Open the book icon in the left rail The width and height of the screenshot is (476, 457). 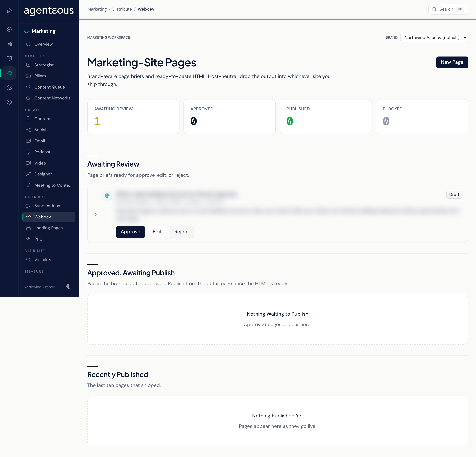point(9,58)
